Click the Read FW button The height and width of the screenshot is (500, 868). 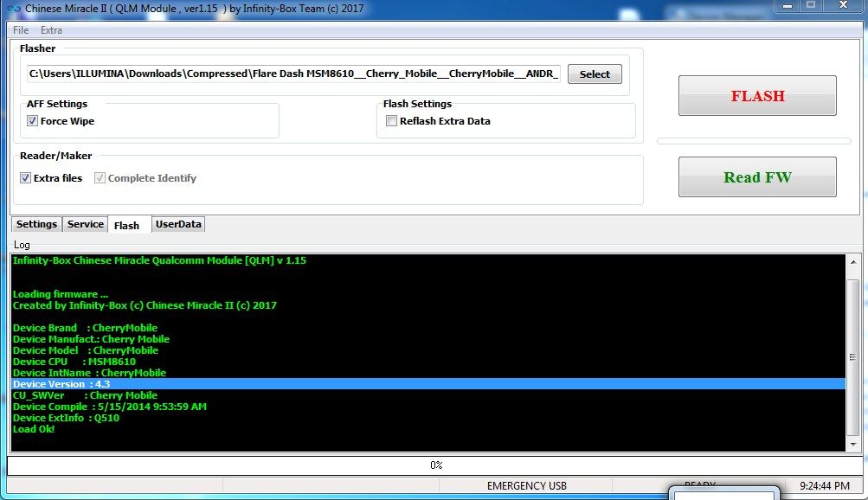pyautogui.click(x=757, y=177)
